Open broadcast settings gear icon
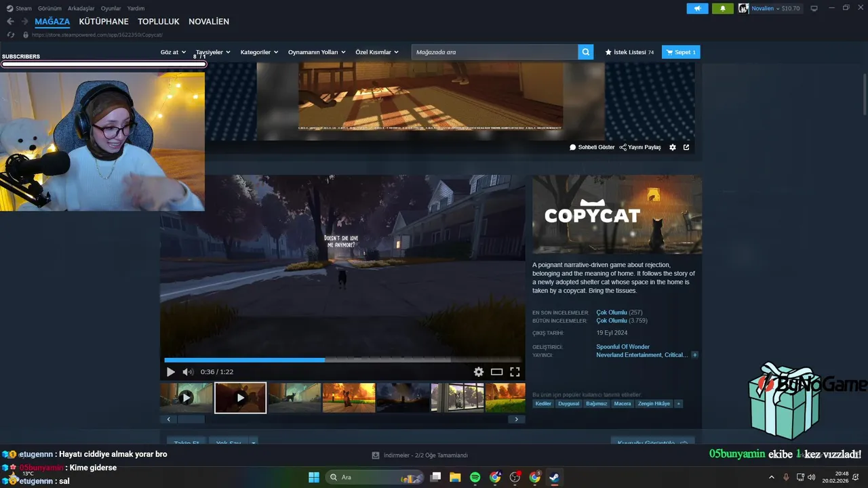 coord(673,147)
